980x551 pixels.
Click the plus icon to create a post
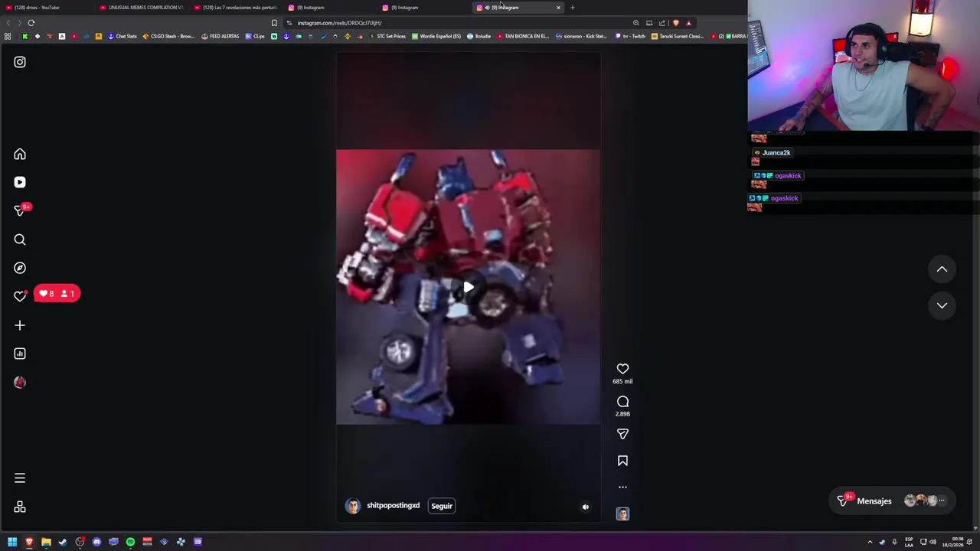pyautogui.click(x=20, y=325)
